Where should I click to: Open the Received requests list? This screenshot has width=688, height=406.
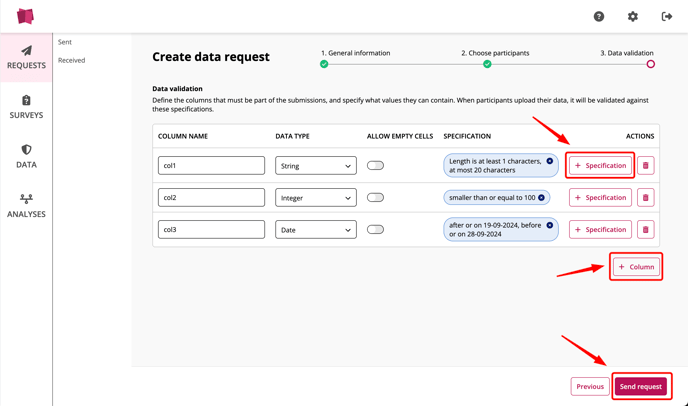tap(72, 61)
